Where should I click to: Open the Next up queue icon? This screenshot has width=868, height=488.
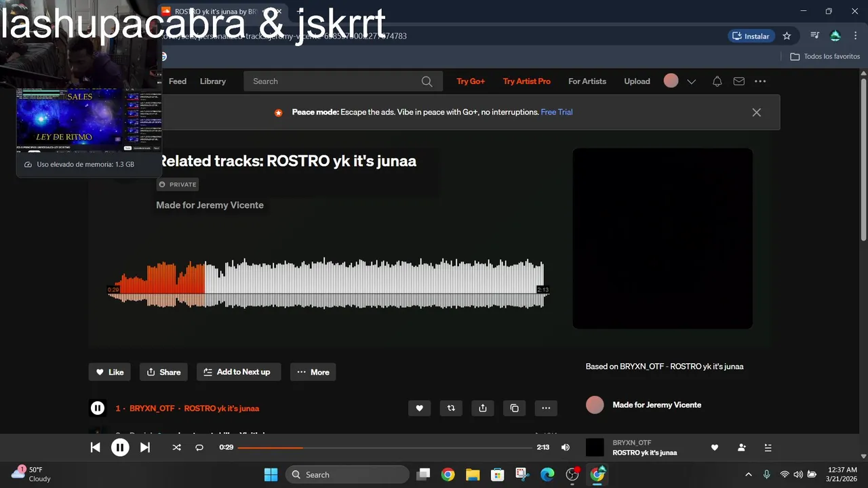point(768,447)
